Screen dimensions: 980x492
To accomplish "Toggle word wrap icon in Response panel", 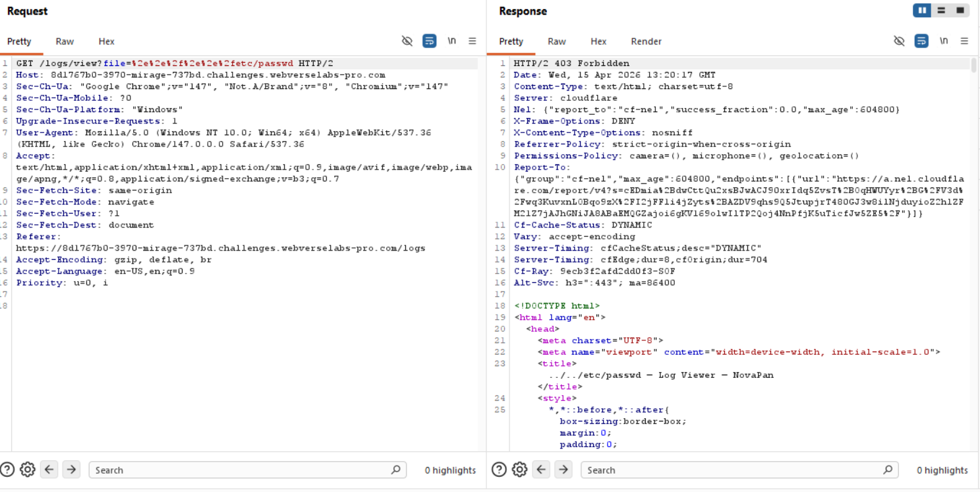I will [x=921, y=41].
